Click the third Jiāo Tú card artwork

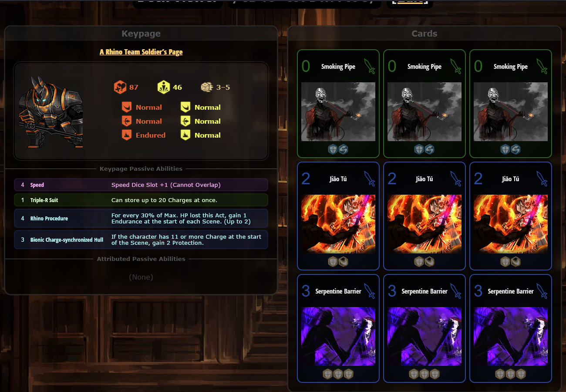pos(511,224)
